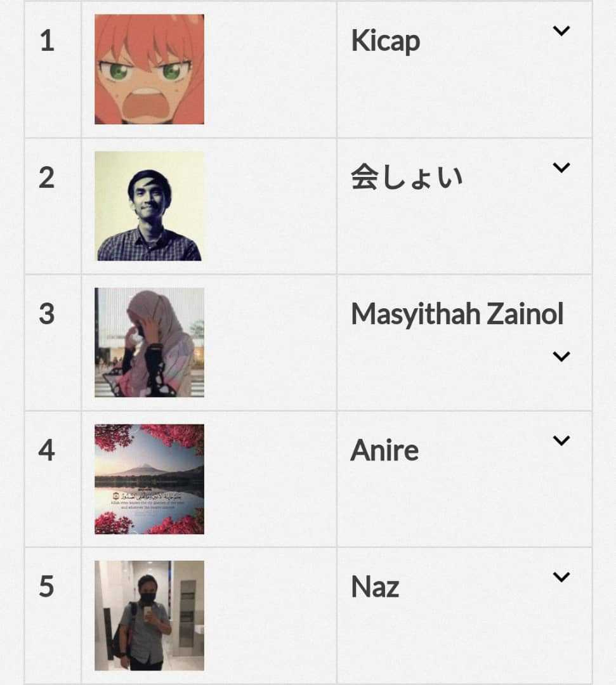Select the name Masyithah Zainol
Screen dimensions: 616x685
tap(457, 314)
